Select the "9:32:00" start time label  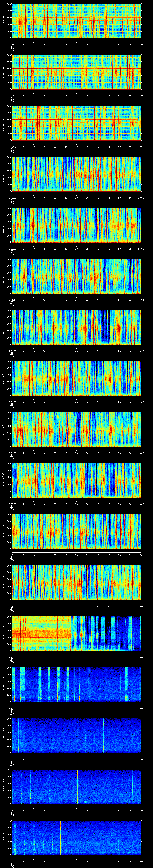(12, 861)
